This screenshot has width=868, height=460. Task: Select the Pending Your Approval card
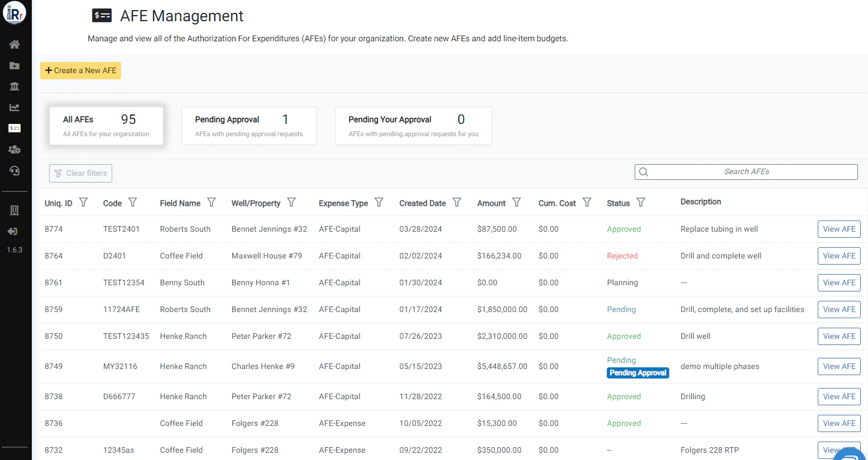point(413,126)
